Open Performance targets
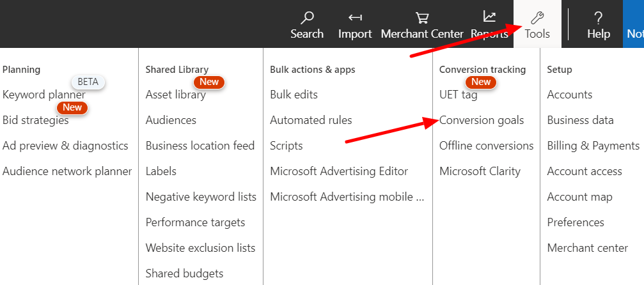The width and height of the screenshot is (644, 285). coord(195,222)
